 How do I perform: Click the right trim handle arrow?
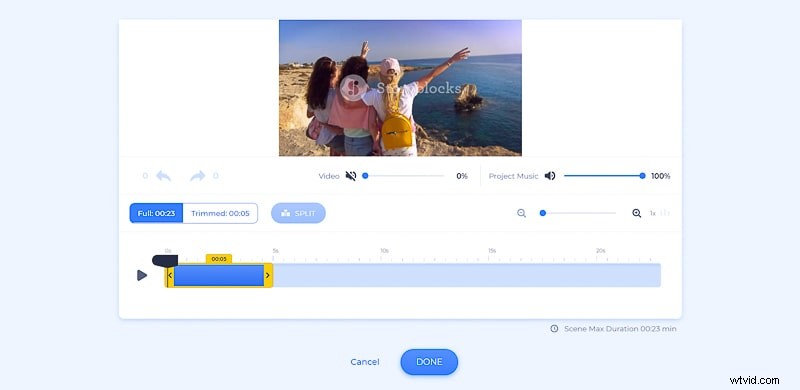pos(268,276)
